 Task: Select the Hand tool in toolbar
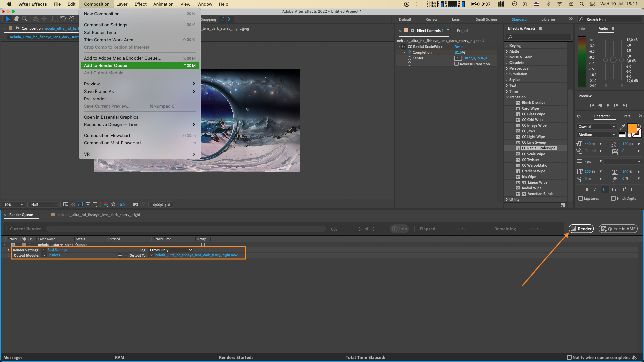click(16, 19)
